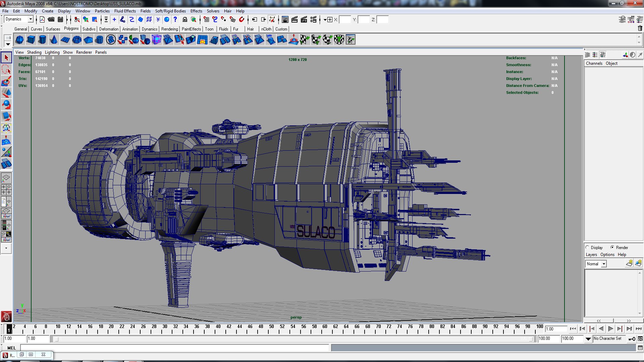Click the Save Scene floppy icon

60,19
